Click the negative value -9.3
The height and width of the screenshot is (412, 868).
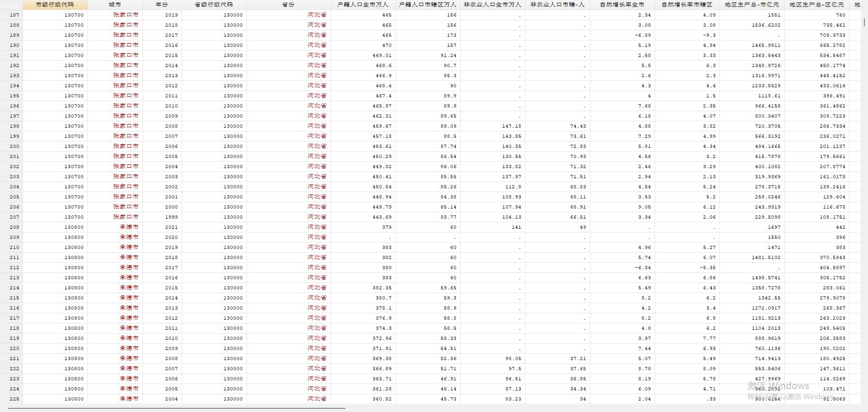coord(687,35)
